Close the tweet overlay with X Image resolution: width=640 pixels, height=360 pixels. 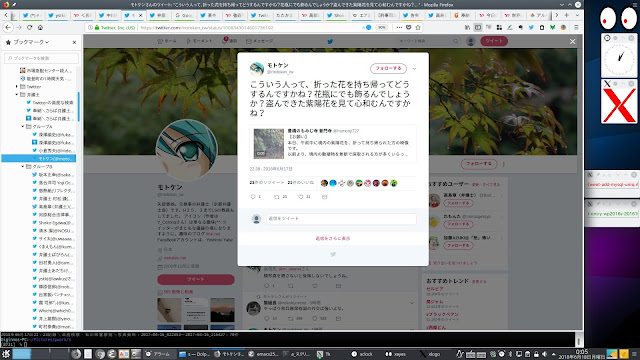pyautogui.click(x=572, y=42)
